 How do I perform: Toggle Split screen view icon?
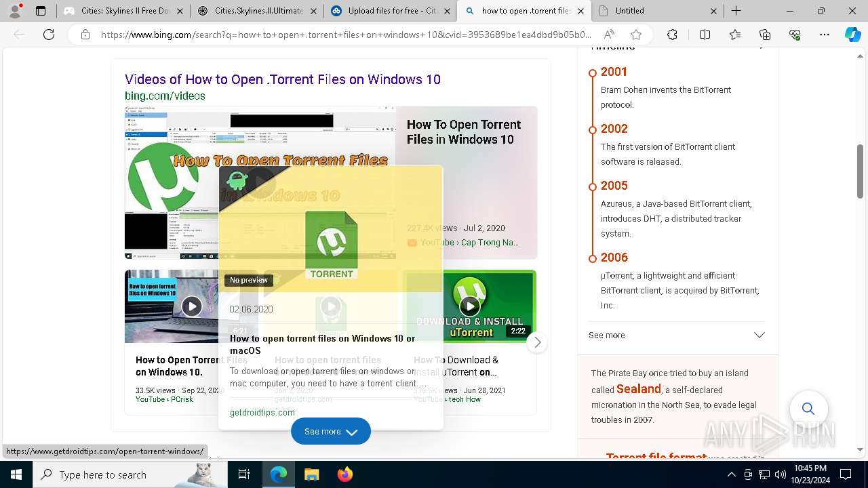pyautogui.click(x=705, y=35)
